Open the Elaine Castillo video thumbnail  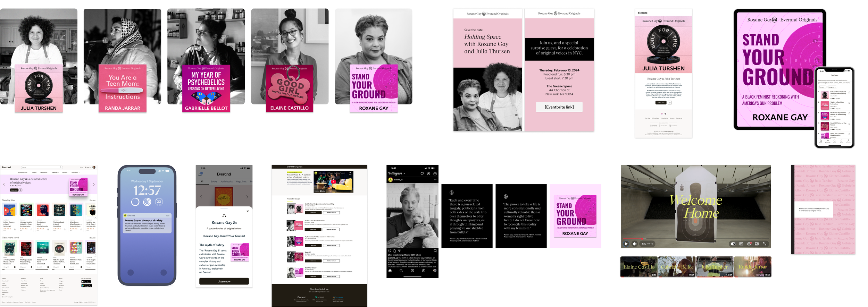(x=639, y=267)
